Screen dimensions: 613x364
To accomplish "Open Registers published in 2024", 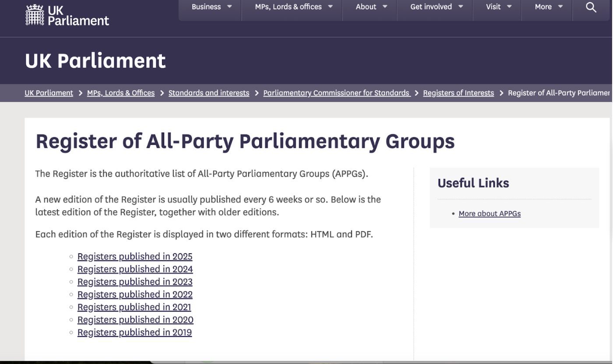I will (135, 269).
